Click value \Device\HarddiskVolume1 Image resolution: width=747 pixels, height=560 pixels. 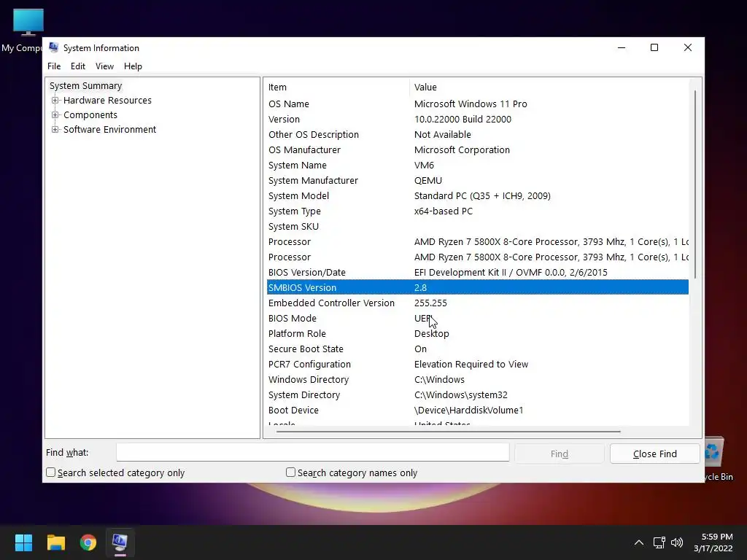pos(469,410)
